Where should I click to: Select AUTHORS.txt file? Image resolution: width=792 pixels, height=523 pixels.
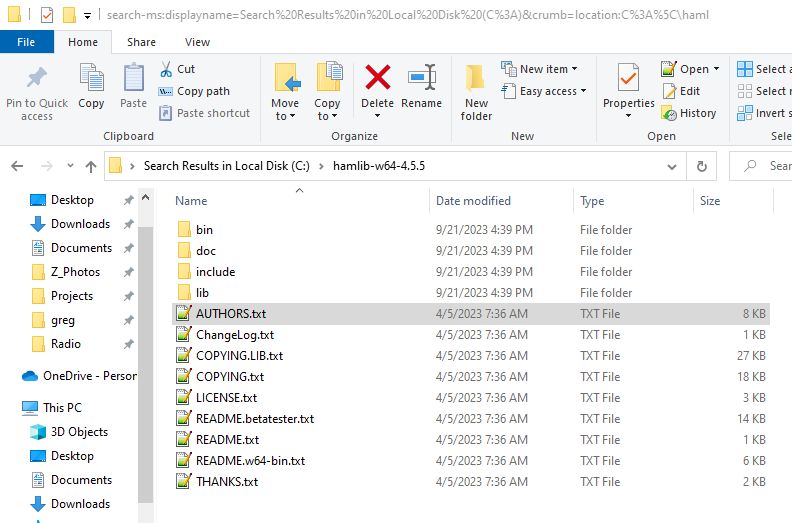(471, 314)
